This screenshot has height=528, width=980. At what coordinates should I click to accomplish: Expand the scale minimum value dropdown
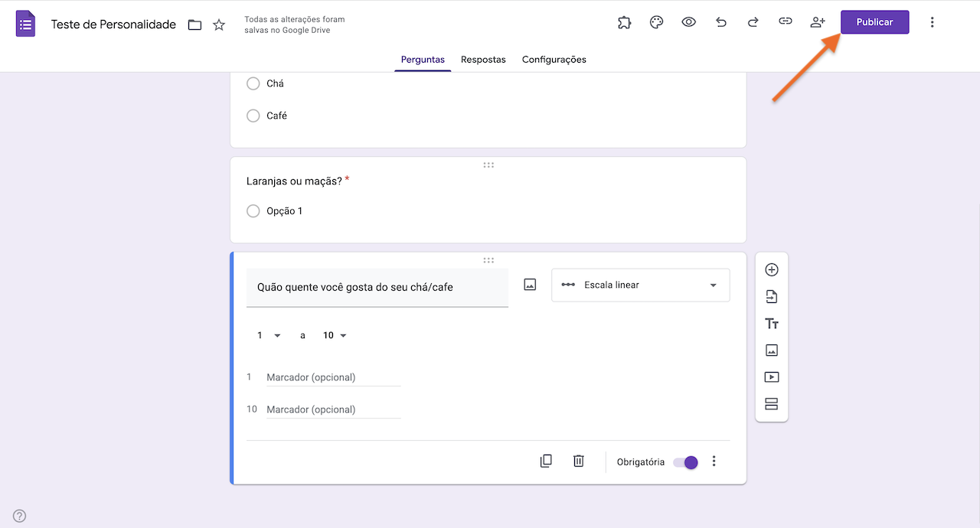pyautogui.click(x=269, y=335)
